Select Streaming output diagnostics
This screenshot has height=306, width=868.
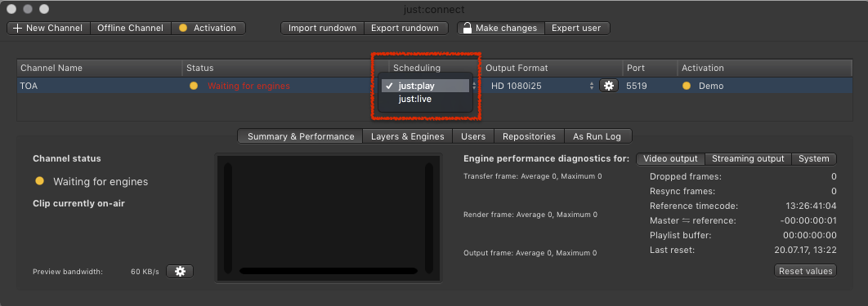748,159
